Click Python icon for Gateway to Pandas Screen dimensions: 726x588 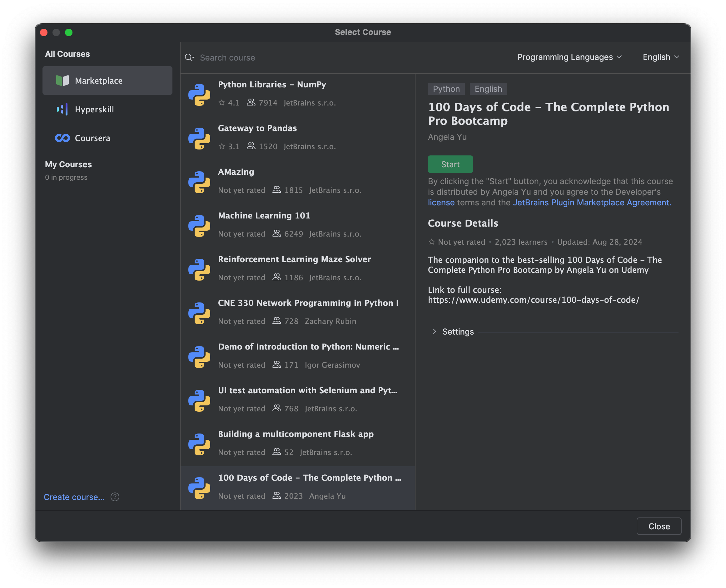(199, 138)
